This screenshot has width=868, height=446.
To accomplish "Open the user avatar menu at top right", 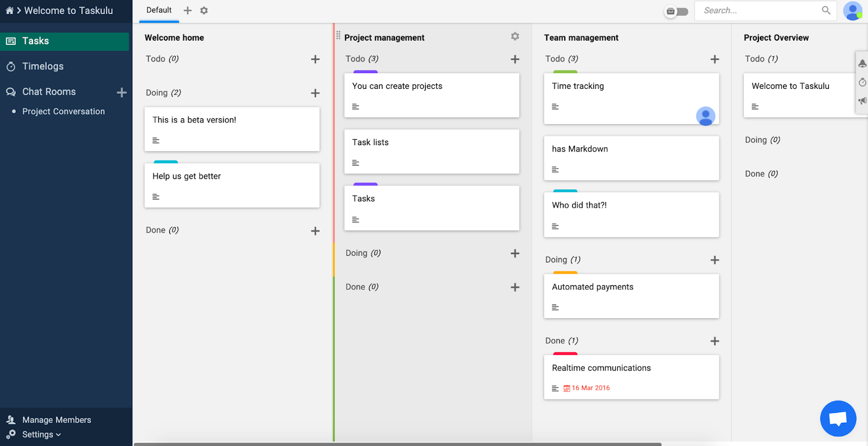I will point(852,11).
